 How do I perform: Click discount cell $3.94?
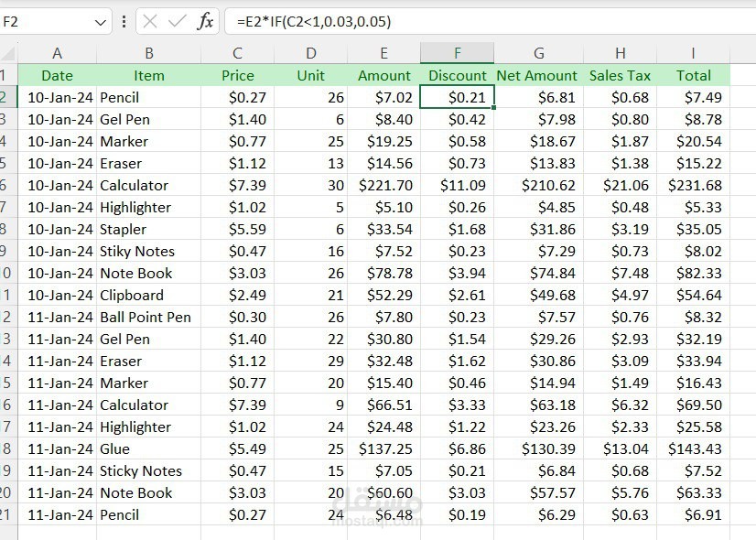[x=457, y=273]
